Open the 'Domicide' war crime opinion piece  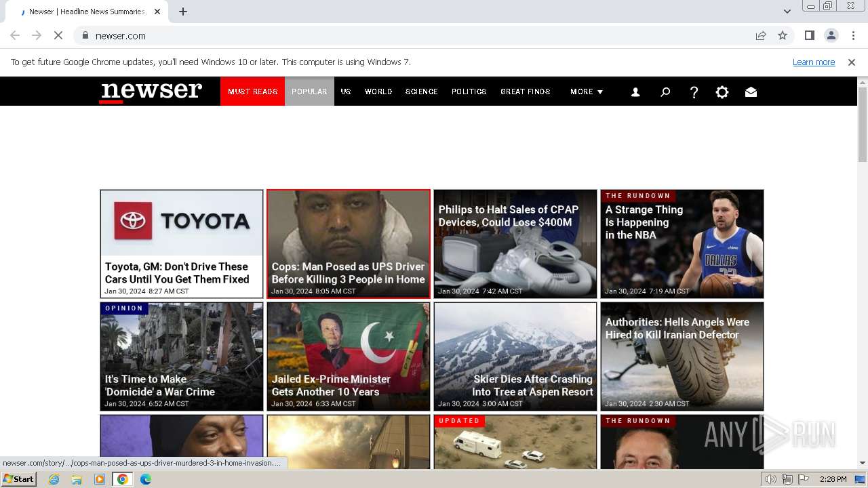(182, 357)
